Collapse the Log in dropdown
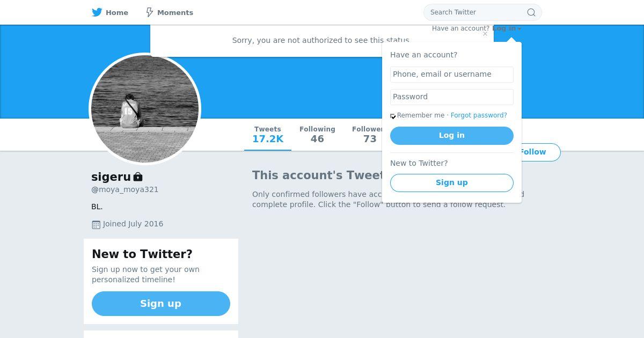Screen dimensions: 644x338 point(506,28)
